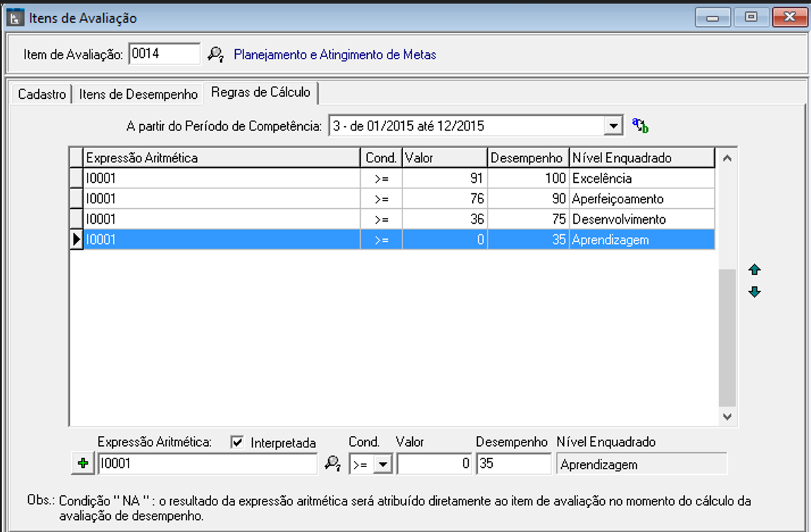
Task: Click the 'ab' rename icon next to period dropdown
Action: click(639, 126)
